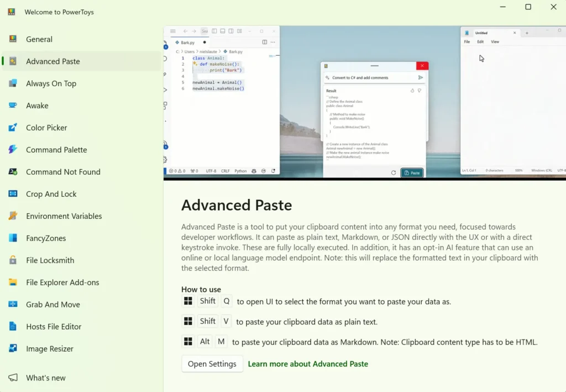Select Environment Variables entry
566x392 pixels.
tap(82, 216)
